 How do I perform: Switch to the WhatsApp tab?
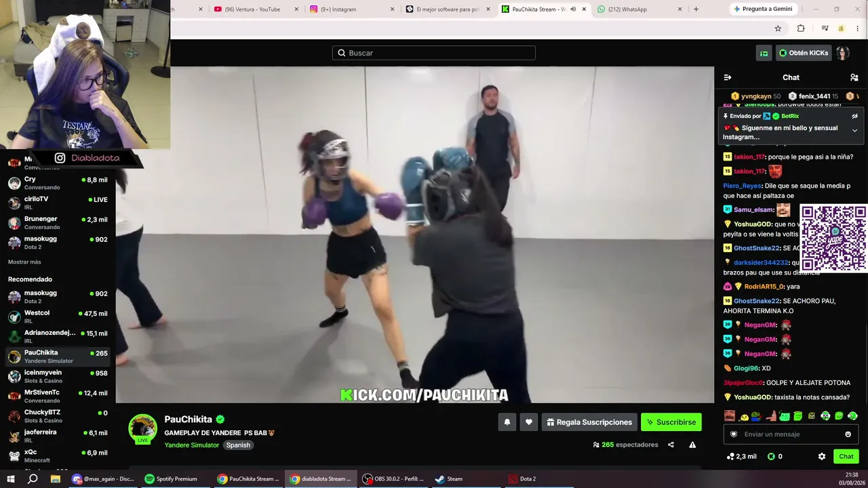637,9
